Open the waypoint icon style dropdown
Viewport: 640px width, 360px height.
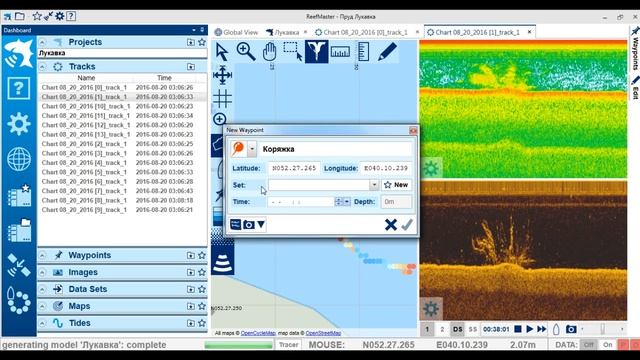tap(252, 149)
